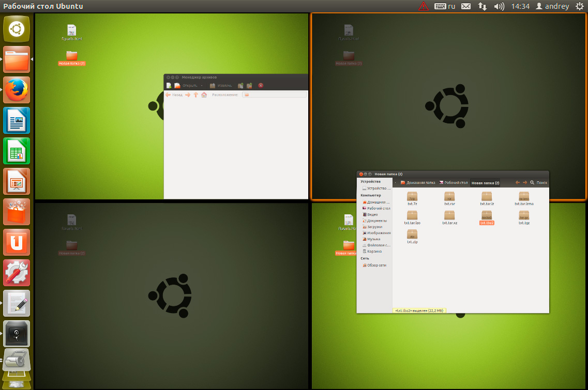Launch LibreOffice Impress from the dock
This screenshot has width=588, height=390.
click(17, 181)
